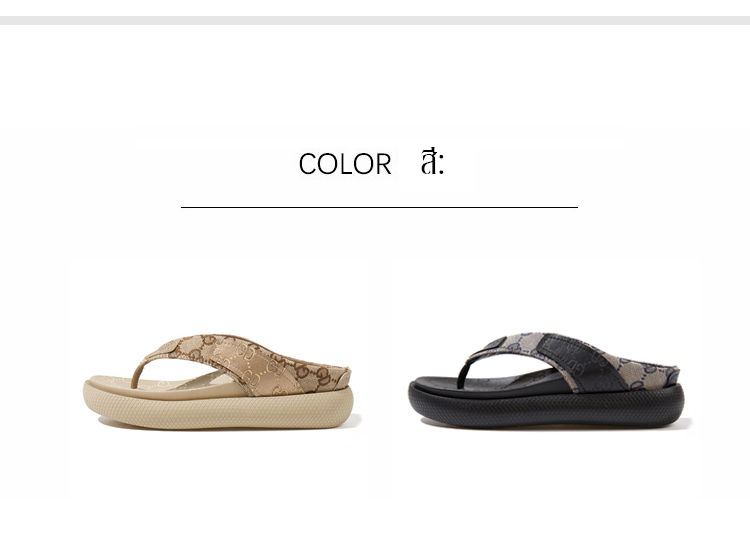This screenshot has width=750, height=560.
Task: Click the small tab on the beige strap front
Action: point(171,347)
